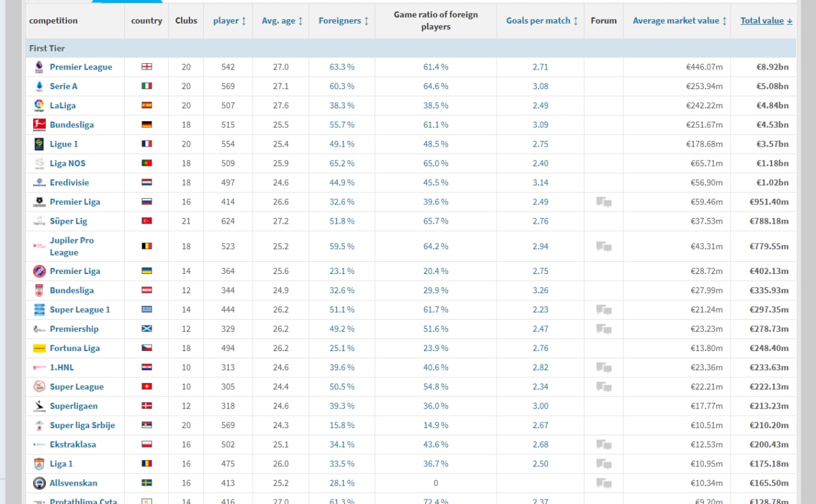Open forum for Swiss Super League
The width and height of the screenshot is (816, 504).
click(x=604, y=387)
